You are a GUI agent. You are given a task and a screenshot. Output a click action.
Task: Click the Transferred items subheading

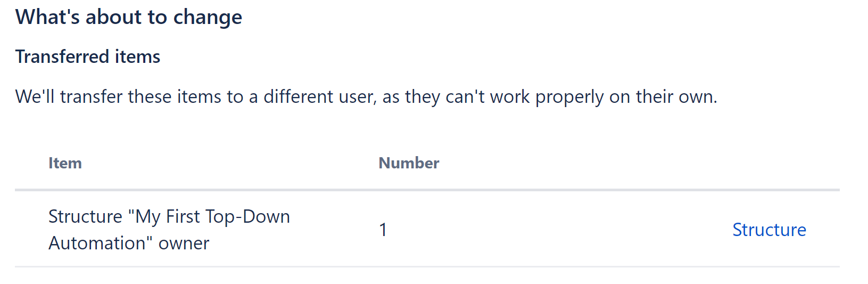88,56
